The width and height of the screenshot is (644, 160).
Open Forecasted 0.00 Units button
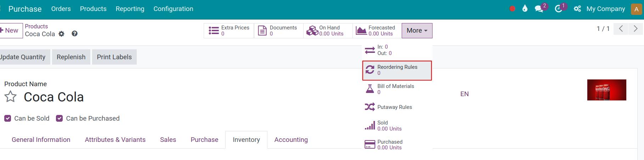tap(377, 31)
